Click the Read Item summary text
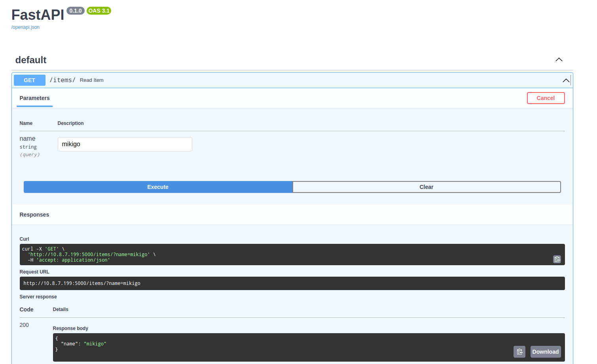This screenshot has width=597, height=364. click(x=91, y=80)
